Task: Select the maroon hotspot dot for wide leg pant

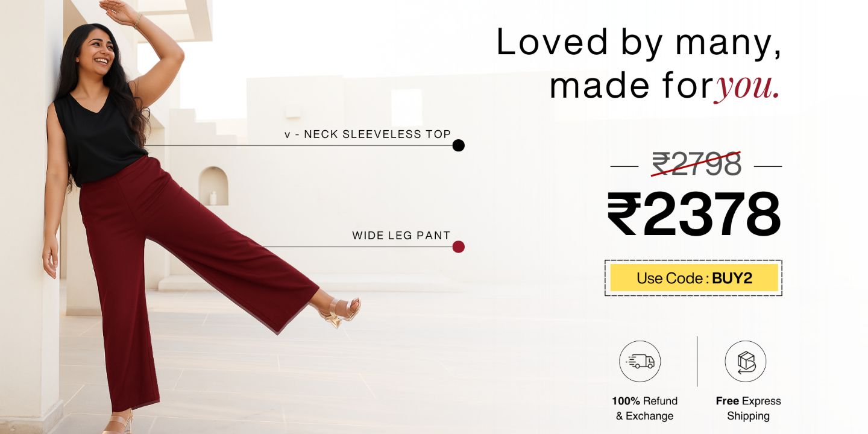Action: pos(459,247)
